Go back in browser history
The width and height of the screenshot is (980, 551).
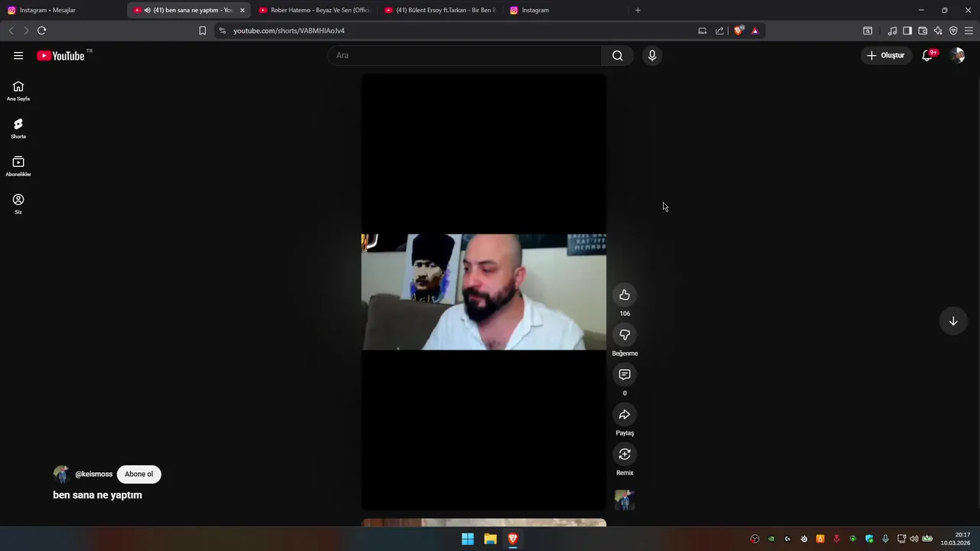click(11, 31)
